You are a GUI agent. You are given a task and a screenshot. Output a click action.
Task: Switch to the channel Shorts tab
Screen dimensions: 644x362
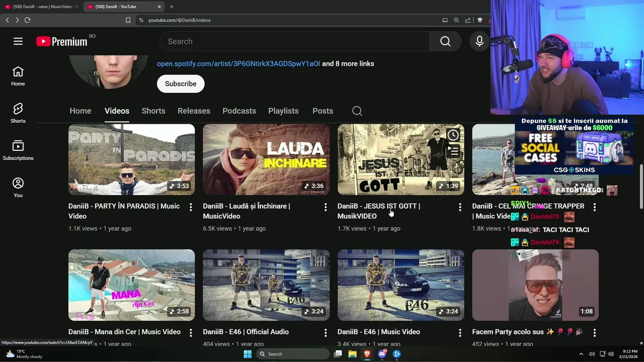pyautogui.click(x=153, y=111)
